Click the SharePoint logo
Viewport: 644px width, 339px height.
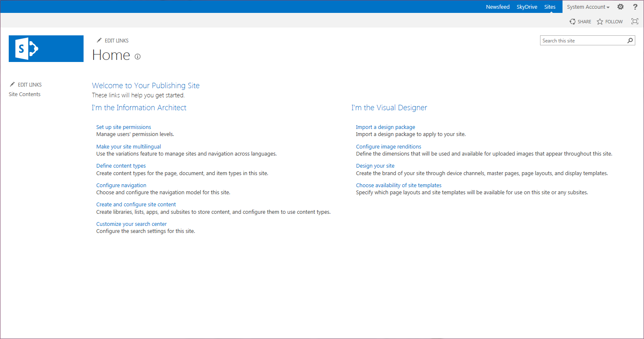[x=46, y=49]
